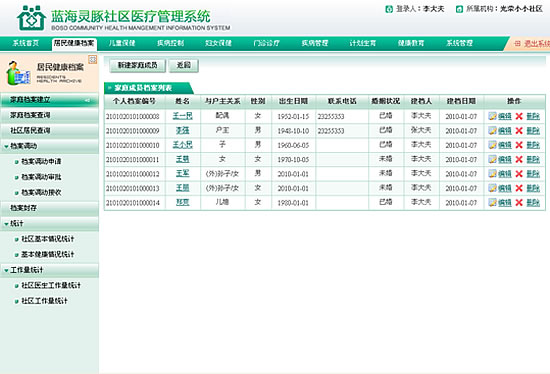Click the green house logo in the header

32,18
